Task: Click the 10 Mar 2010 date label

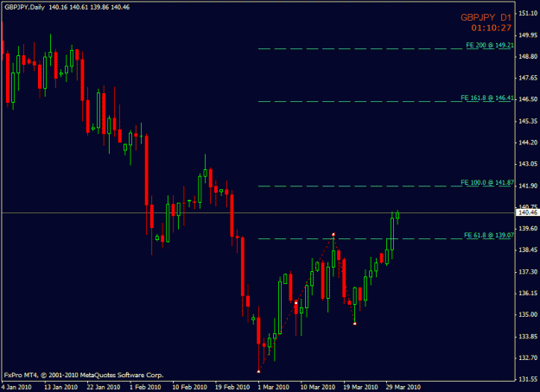Action: click(318, 387)
